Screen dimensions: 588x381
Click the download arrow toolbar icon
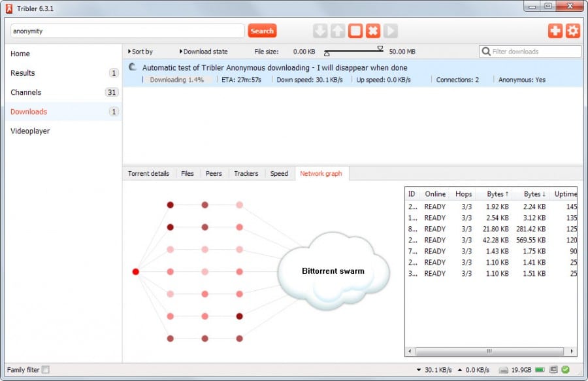[319, 31]
